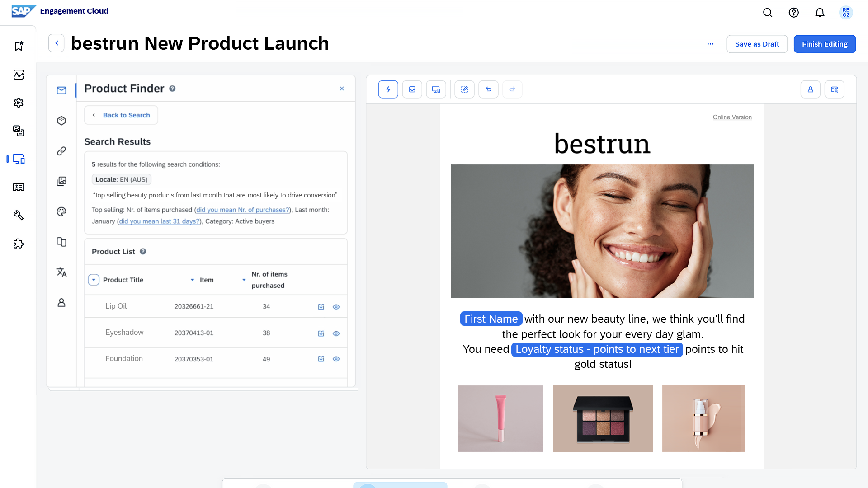This screenshot has width=868, height=488.
Task: Open the bookmark star icon in left navigation
Action: pos(19,46)
